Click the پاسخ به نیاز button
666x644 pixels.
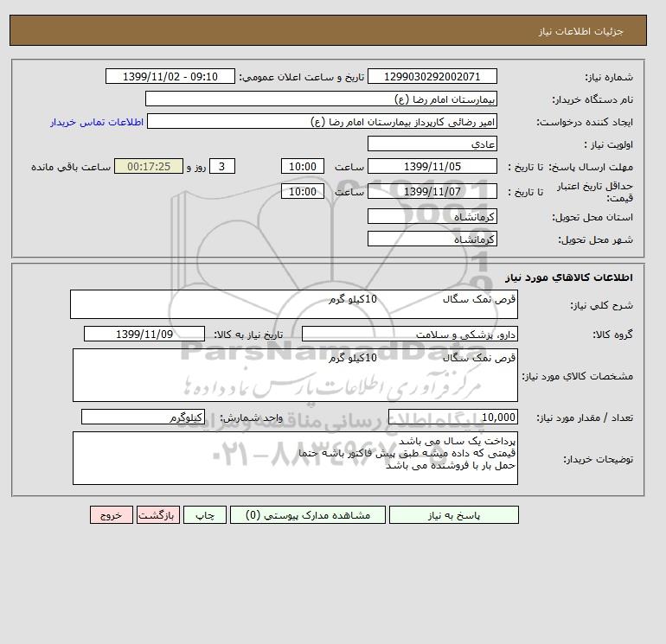(453, 515)
